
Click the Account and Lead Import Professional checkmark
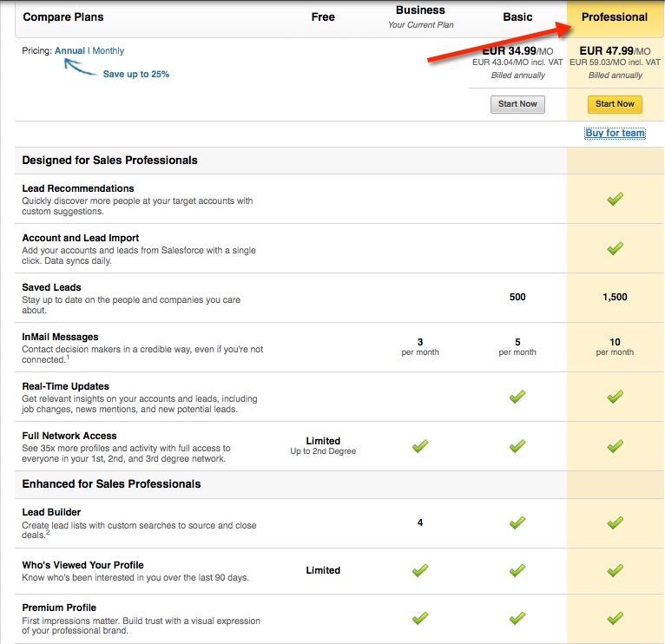tap(615, 248)
